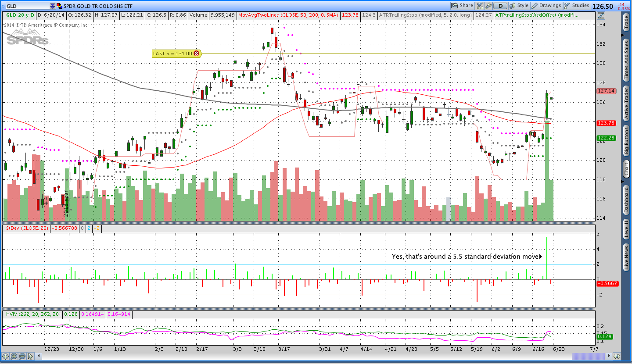
Task: Select the Chart side tab
Action: 626,169
